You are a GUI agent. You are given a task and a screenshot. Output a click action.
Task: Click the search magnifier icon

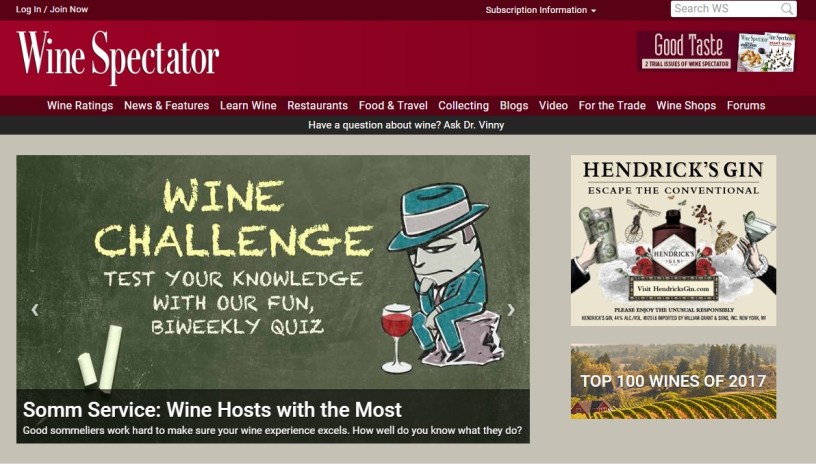(787, 9)
